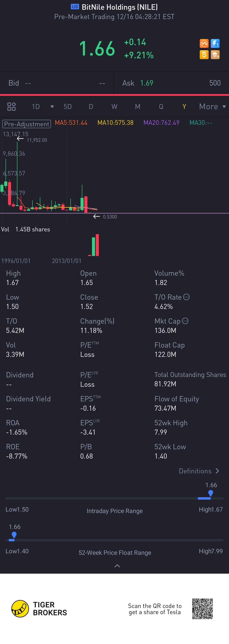Image resolution: width=229 pixels, height=644 pixels.
Task: Open the chart layout grid icon
Action: point(11,107)
